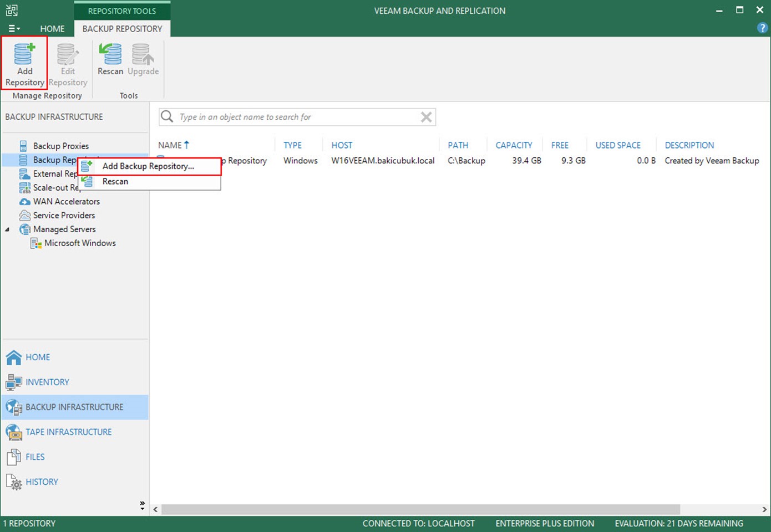771x532 pixels.
Task: Click the object name search field
Action: click(297, 117)
